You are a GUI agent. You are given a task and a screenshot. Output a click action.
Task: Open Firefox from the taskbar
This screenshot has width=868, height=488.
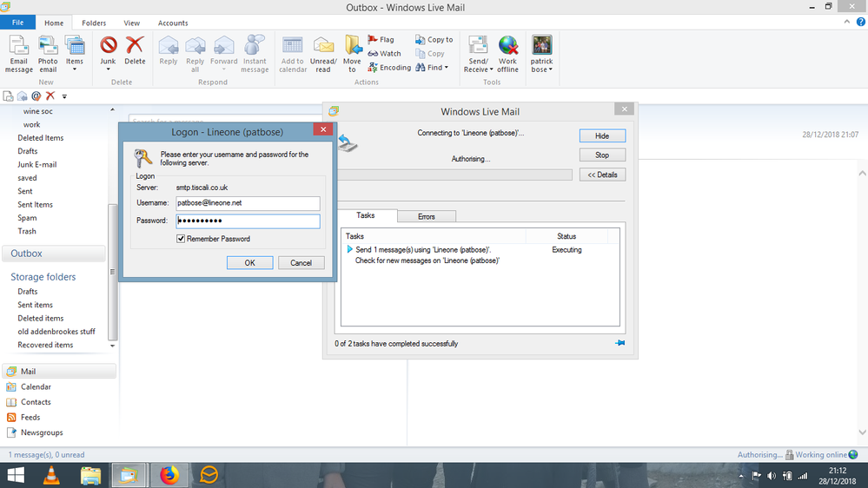169,475
